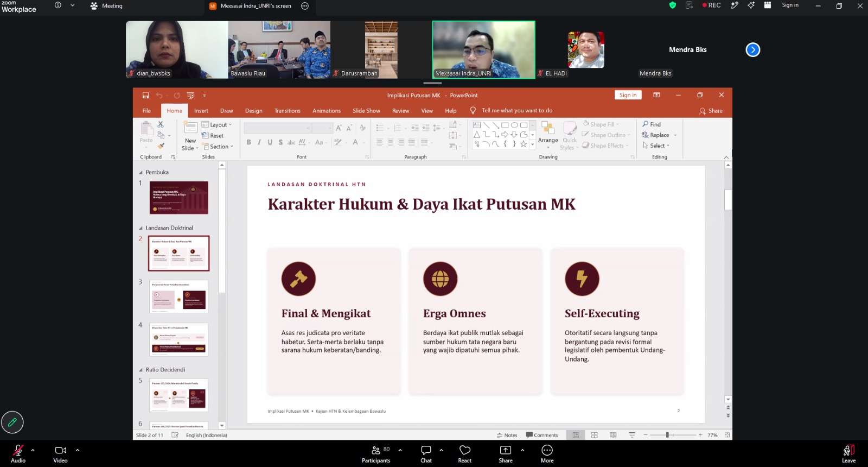Open the Slide Show tab

pos(367,111)
